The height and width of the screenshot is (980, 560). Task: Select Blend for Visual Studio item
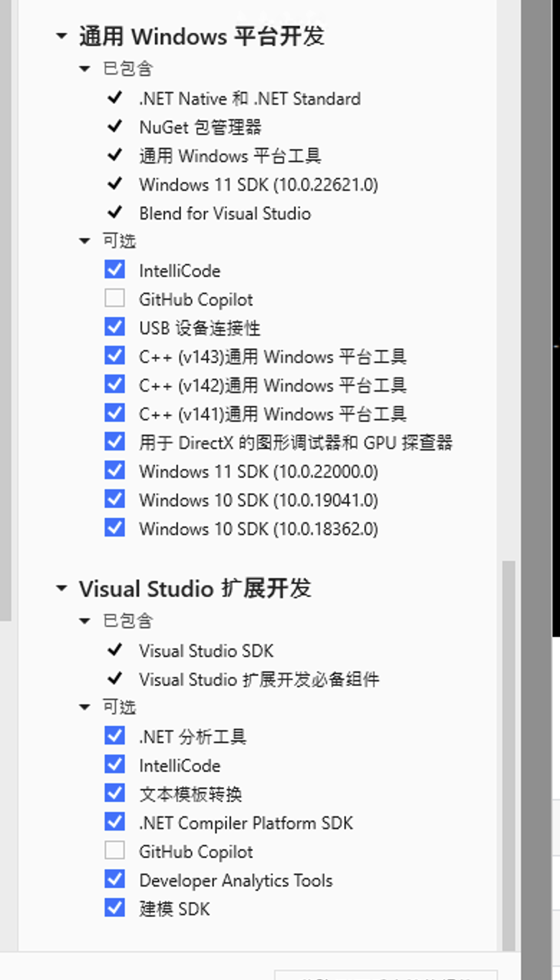click(x=225, y=213)
